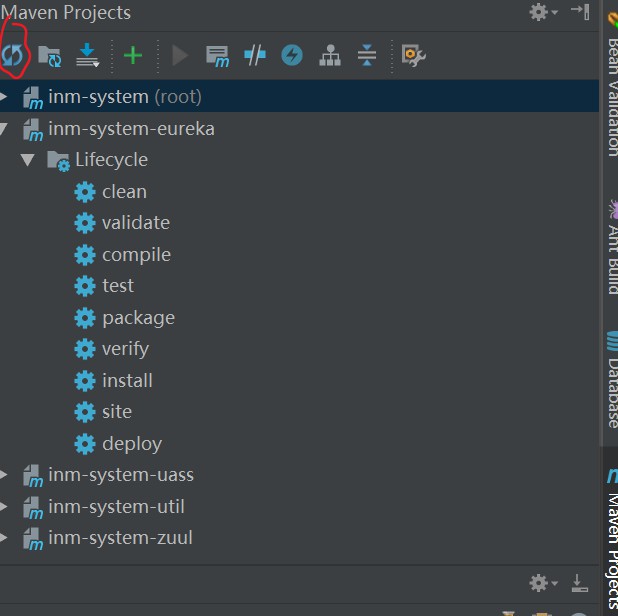Open Maven Projects panel gear menu
This screenshot has width=618, height=616.
(x=543, y=12)
